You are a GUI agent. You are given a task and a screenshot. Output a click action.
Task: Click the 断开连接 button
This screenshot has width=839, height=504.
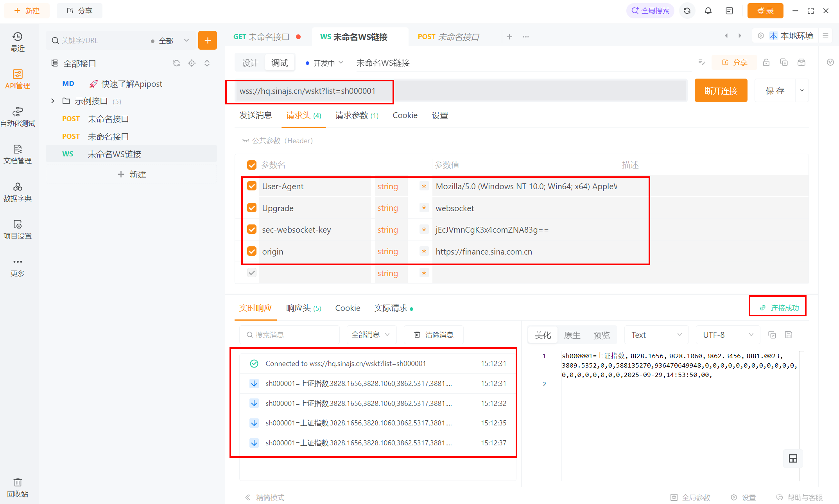(721, 91)
